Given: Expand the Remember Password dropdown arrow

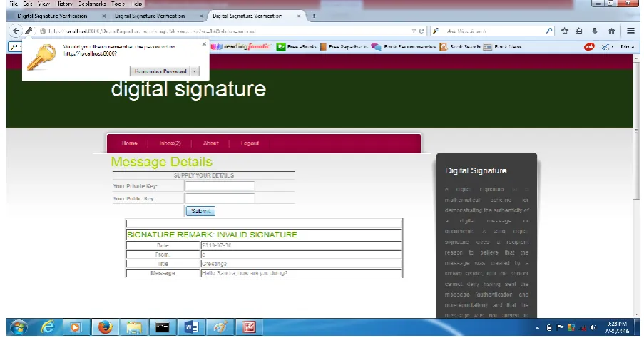Looking at the screenshot, I should click(195, 71).
